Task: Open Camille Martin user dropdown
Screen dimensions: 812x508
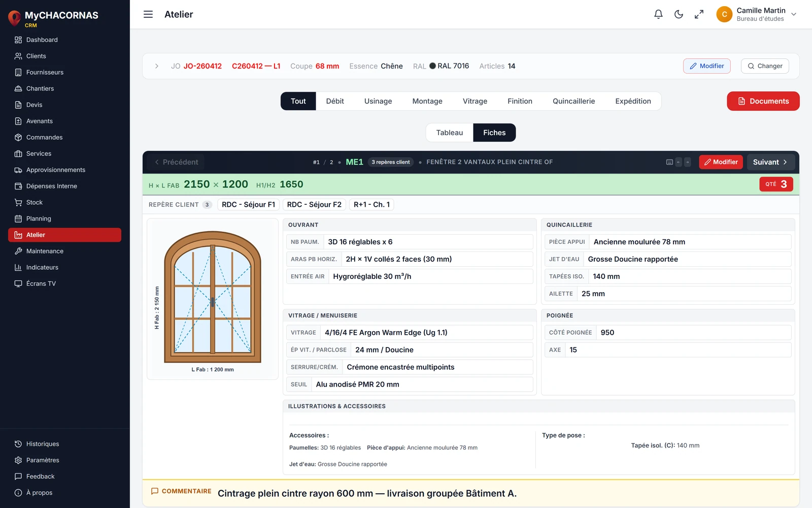Action: pyautogui.click(x=757, y=14)
